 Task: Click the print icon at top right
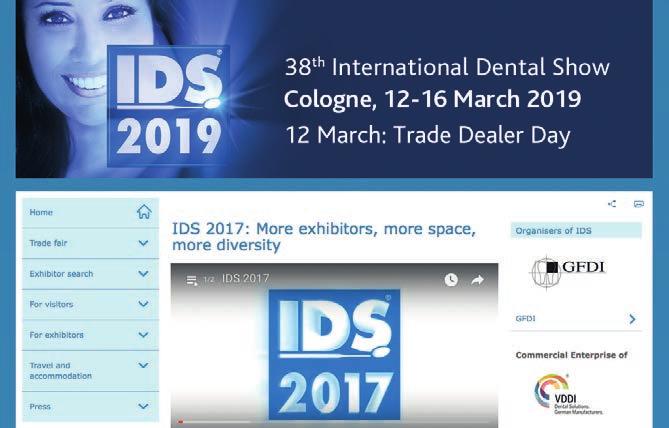639,204
